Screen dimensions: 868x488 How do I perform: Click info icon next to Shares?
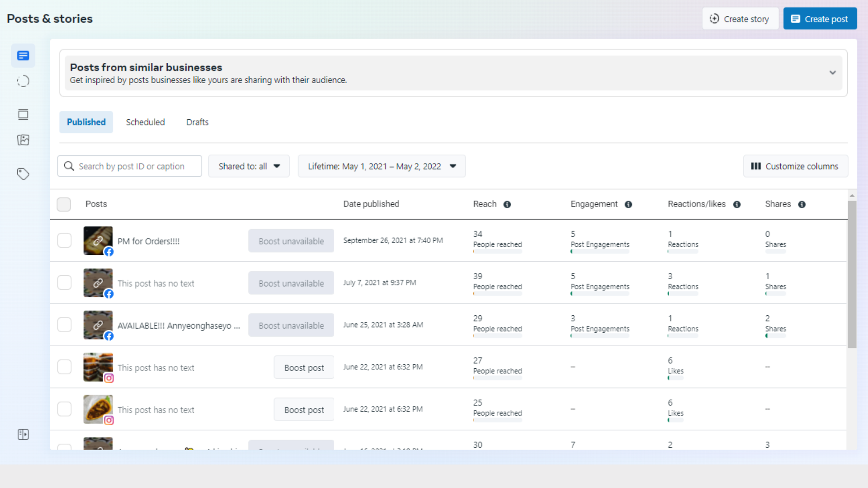pyautogui.click(x=802, y=204)
